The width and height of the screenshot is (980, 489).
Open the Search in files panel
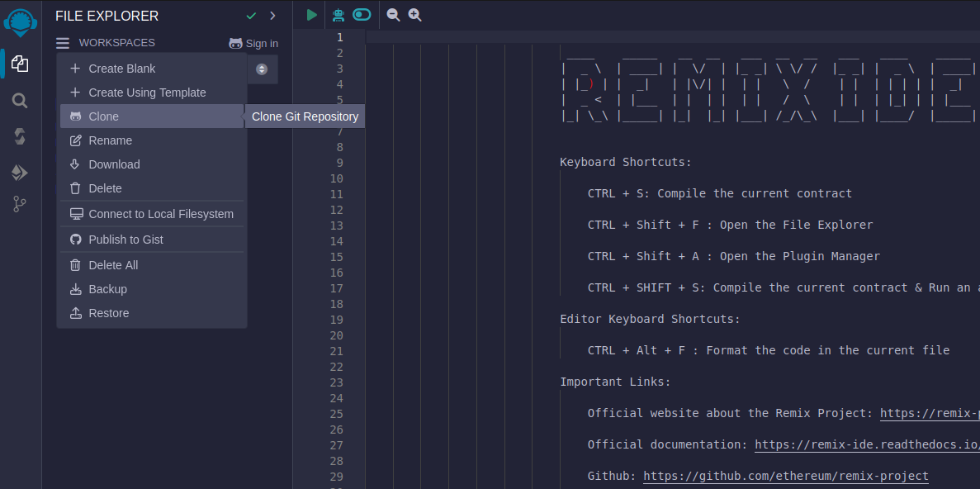pos(20,101)
